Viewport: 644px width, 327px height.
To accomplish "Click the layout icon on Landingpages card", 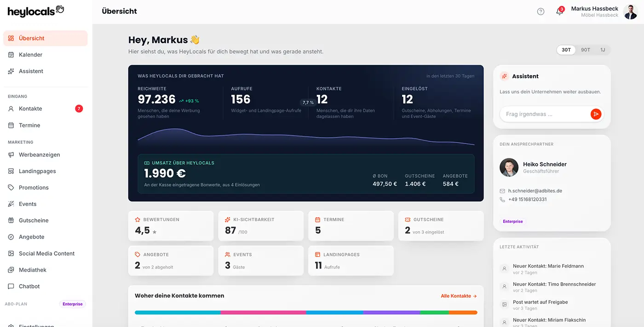I will click(x=318, y=254).
